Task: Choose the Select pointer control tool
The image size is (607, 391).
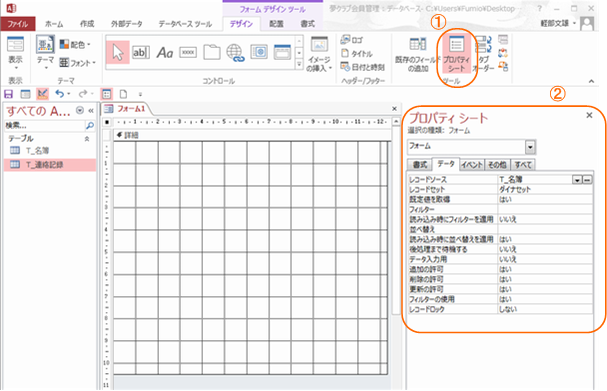Action: tap(118, 53)
